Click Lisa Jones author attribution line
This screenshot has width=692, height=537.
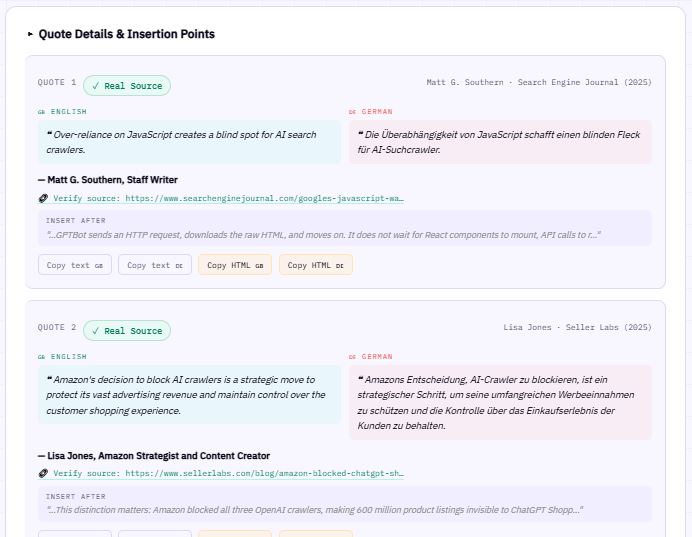154,456
